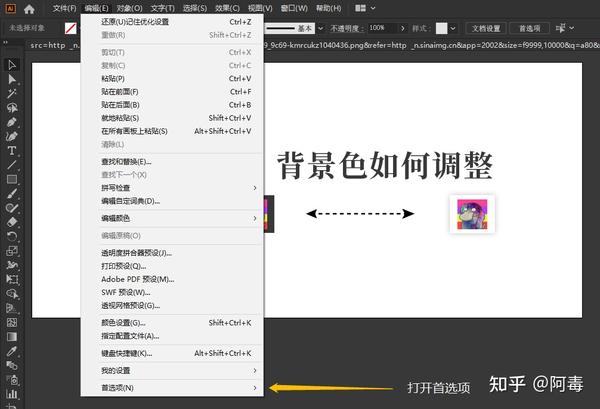This screenshot has height=409, width=600.
Task: Click the 样式 style swatch box
Action: click(x=441, y=28)
